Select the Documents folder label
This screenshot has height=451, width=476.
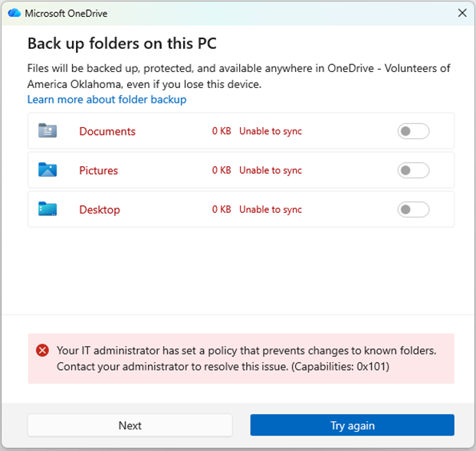click(x=107, y=132)
